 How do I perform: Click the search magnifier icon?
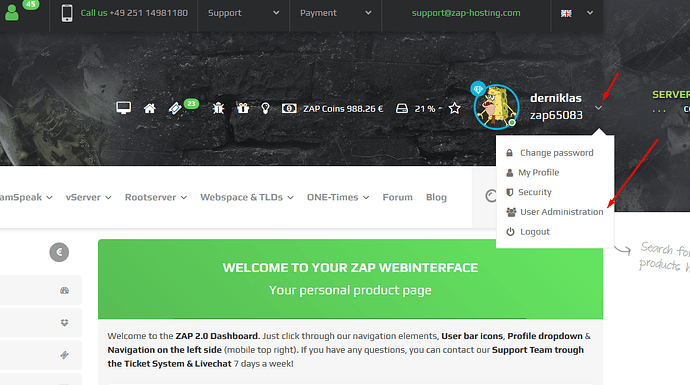tap(491, 196)
